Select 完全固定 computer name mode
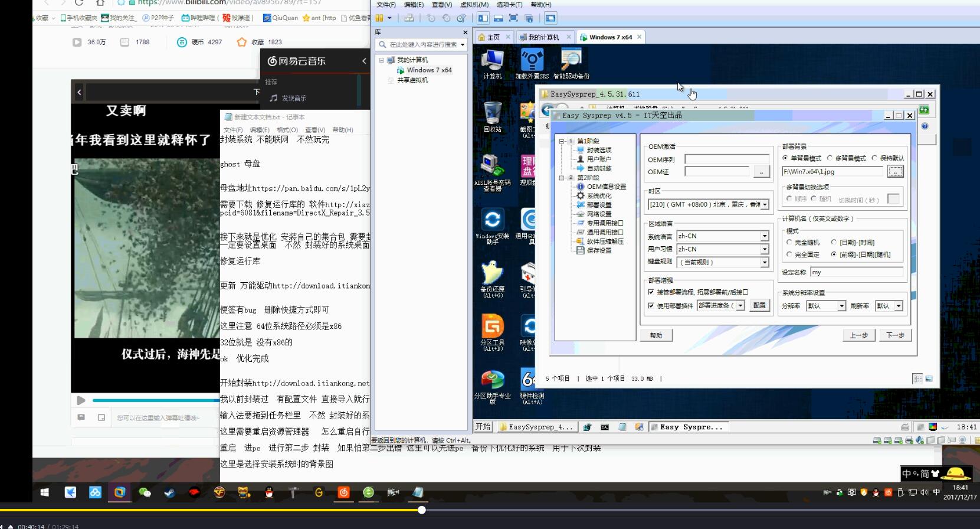The height and width of the screenshot is (529, 980). pyautogui.click(x=789, y=254)
